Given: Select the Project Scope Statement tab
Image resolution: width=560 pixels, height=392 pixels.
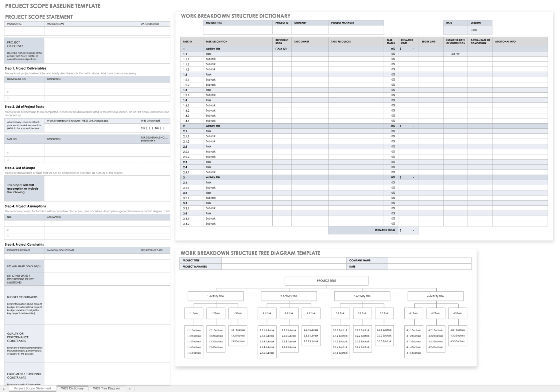Looking at the screenshot, I should 32,389.
